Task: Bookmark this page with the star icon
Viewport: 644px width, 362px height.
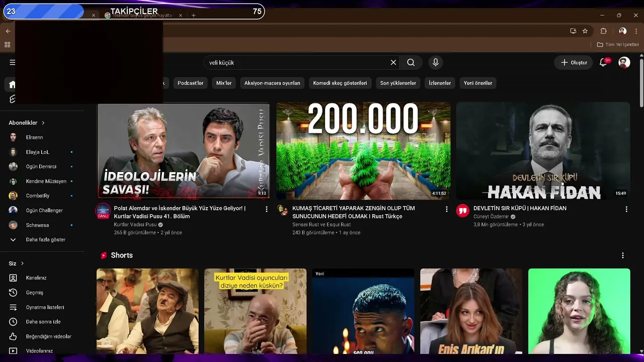Action: [585, 31]
